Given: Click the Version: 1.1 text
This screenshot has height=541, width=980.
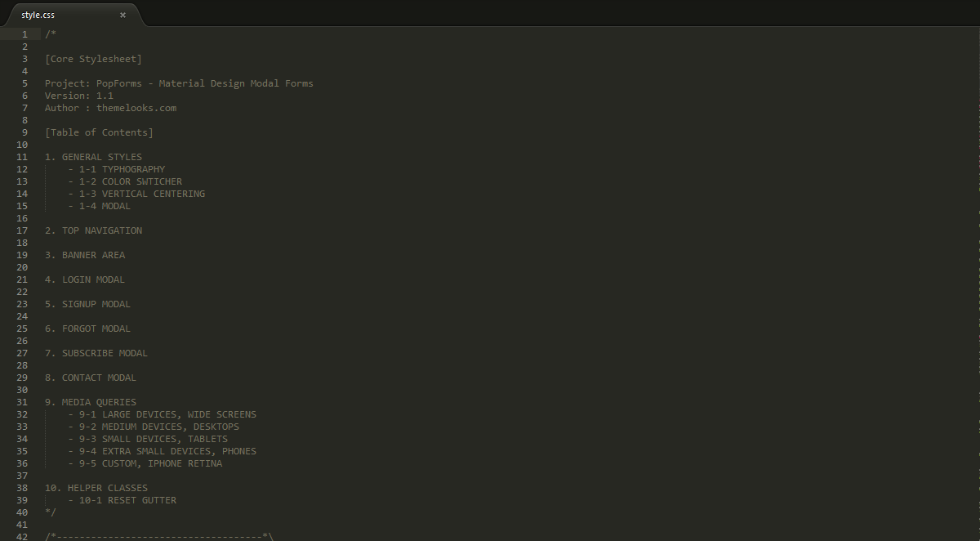Looking at the screenshot, I should pos(79,96).
